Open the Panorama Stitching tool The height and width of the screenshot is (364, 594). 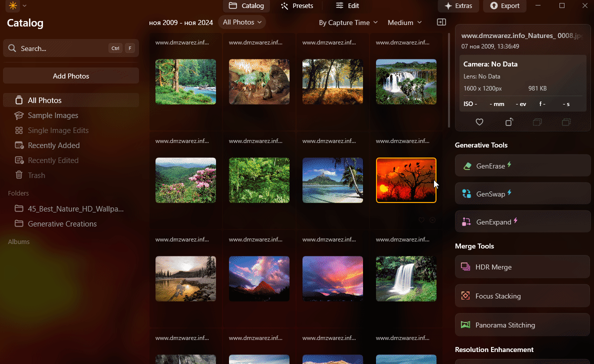tap(522, 325)
